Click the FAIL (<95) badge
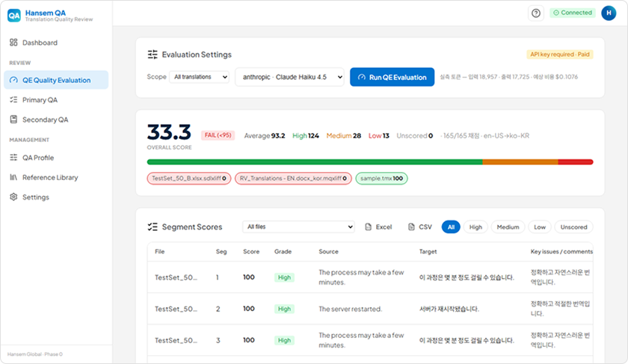The width and height of the screenshot is (628, 364). [218, 135]
